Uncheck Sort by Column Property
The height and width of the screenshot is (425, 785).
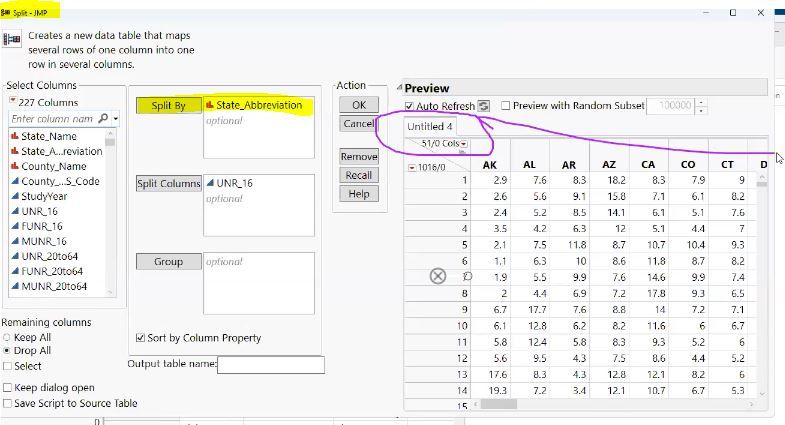point(139,338)
